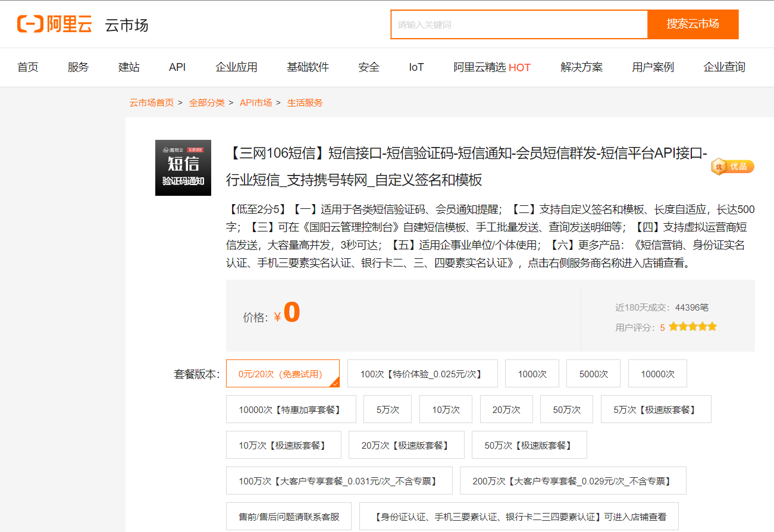The width and height of the screenshot is (774, 532).
Task: Click the 云市场 header title
Action: click(127, 25)
